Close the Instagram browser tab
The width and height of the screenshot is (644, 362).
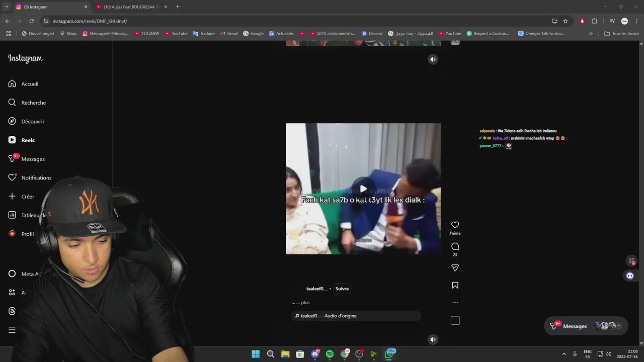(86, 7)
